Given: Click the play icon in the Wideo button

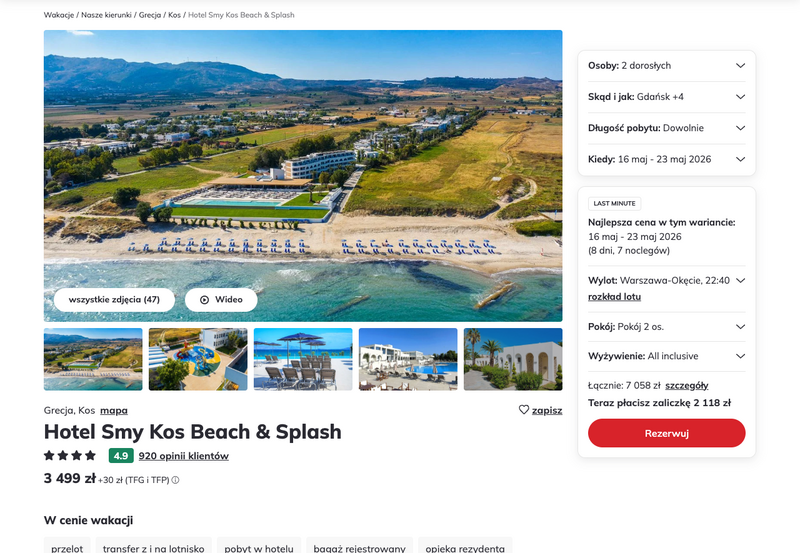Looking at the screenshot, I should [204, 299].
